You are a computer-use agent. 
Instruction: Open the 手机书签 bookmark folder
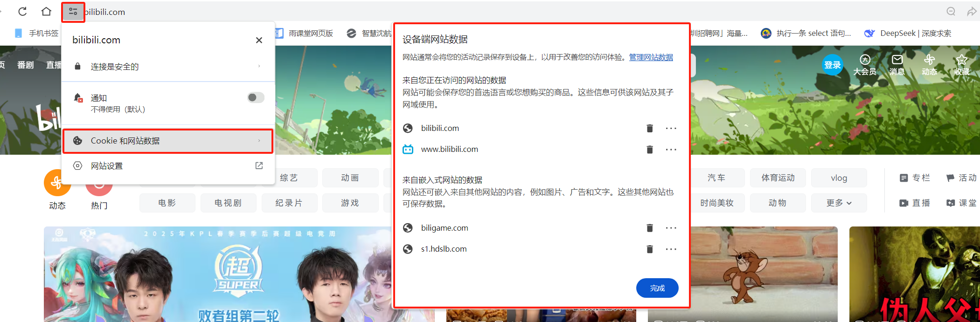[x=37, y=33]
